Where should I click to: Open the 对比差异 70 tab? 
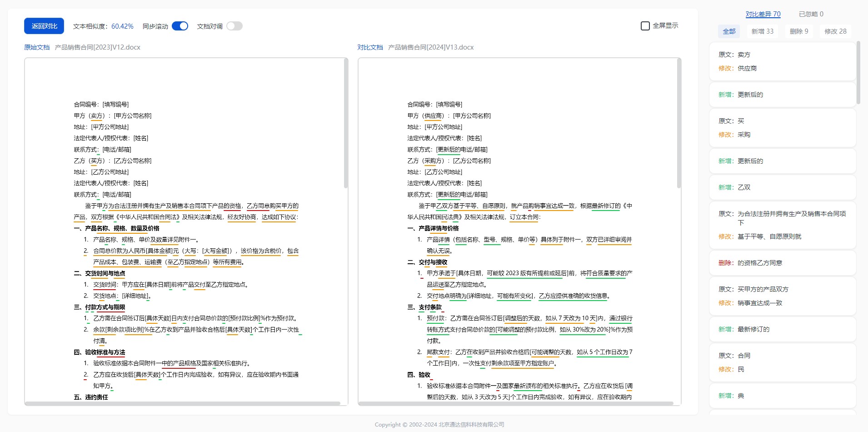(x=763, y=14)
